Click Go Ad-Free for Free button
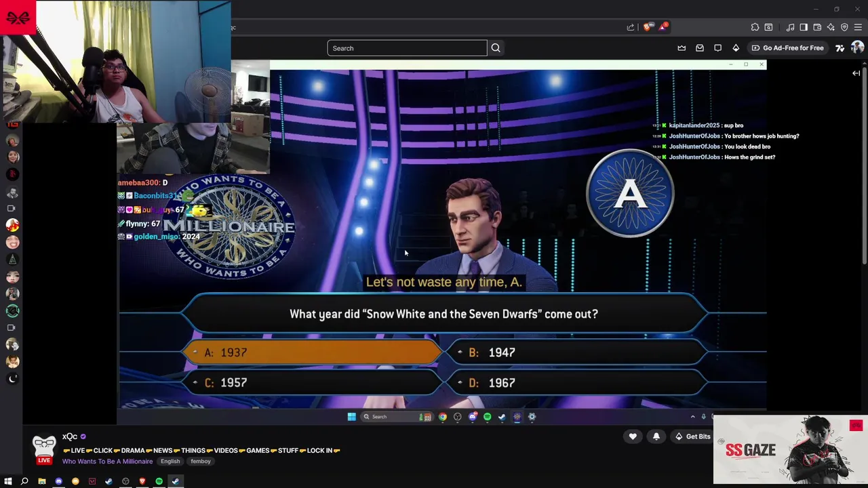Screen dimensions: 868x488 pos(787,48)
